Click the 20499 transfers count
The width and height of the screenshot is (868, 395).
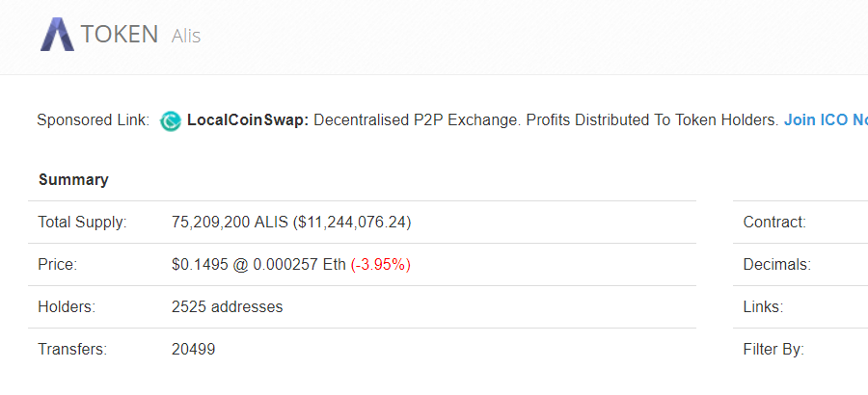pyautogui.click(x=193, y=349)
